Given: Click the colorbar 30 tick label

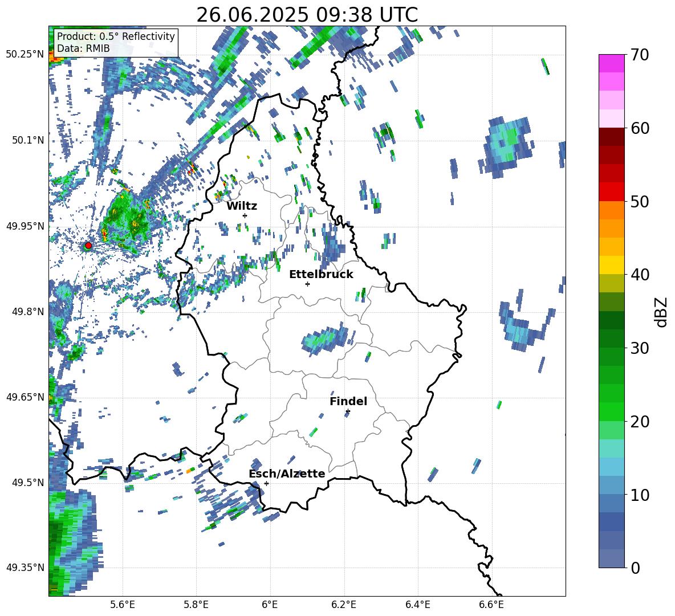Looking at the screenshot, I should (x=640, y=348).
